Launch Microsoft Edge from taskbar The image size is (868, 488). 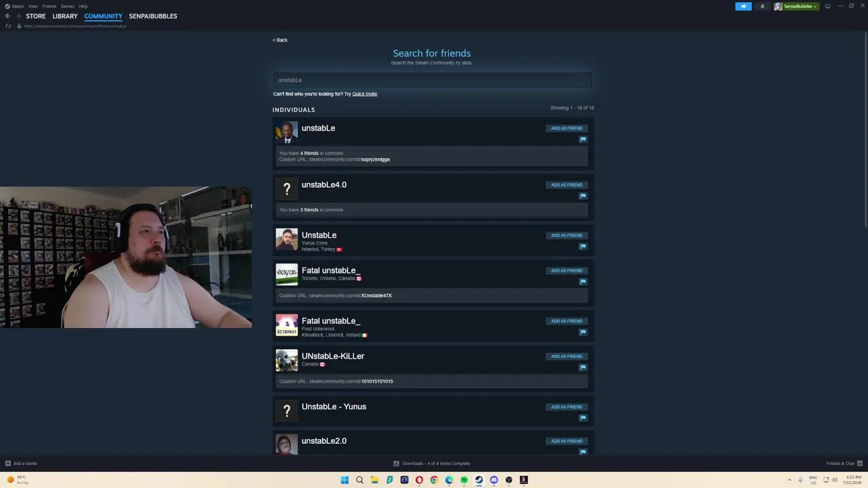coord(449,480)
